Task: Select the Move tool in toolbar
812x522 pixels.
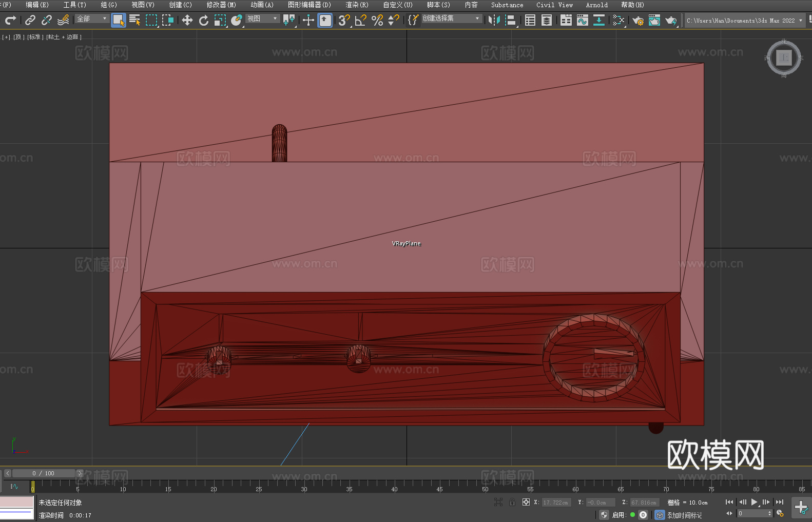Action: 187,20
